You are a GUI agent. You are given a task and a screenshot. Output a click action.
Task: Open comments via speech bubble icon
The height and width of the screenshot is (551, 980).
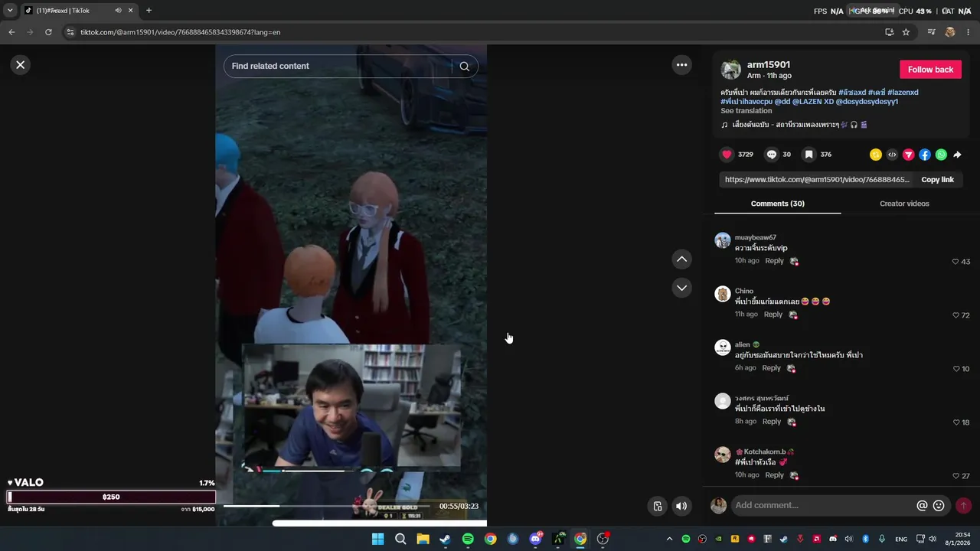pos(772,155)
